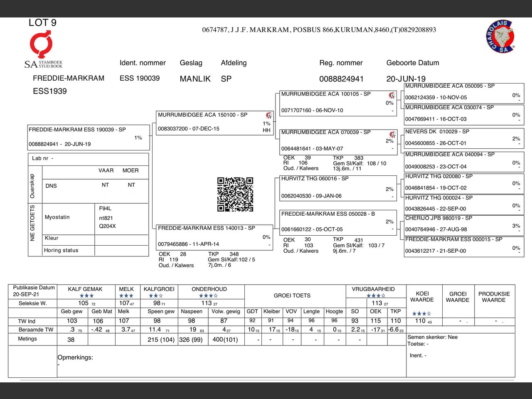Image resolution: width=532 pixels, height=399 pixels.
Task: Click the 'Inent. -' note
Action: point(418,355)
